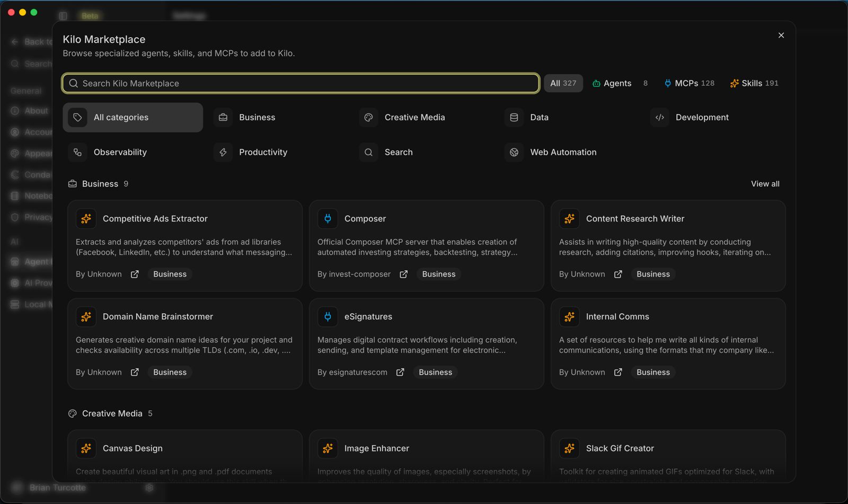This screenshot has height=504, width=848.
Task: Click the Content Research Writer skill icon
Action: [569, 218]
